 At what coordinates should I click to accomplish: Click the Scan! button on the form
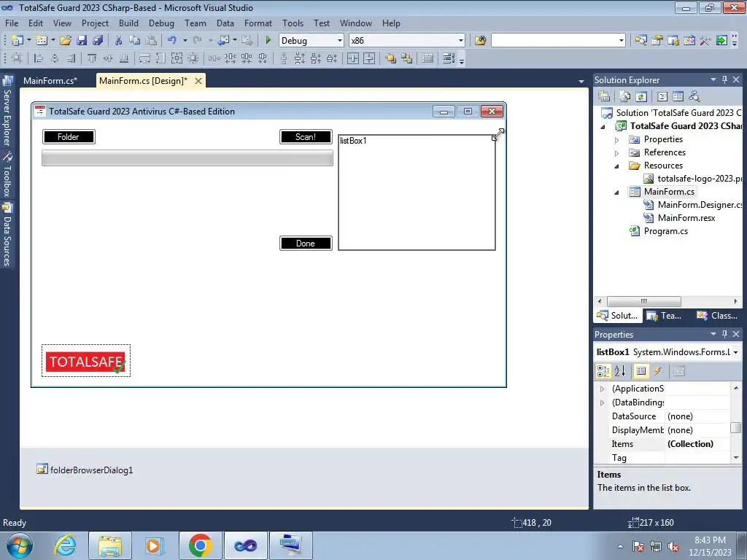click(306, 137)
